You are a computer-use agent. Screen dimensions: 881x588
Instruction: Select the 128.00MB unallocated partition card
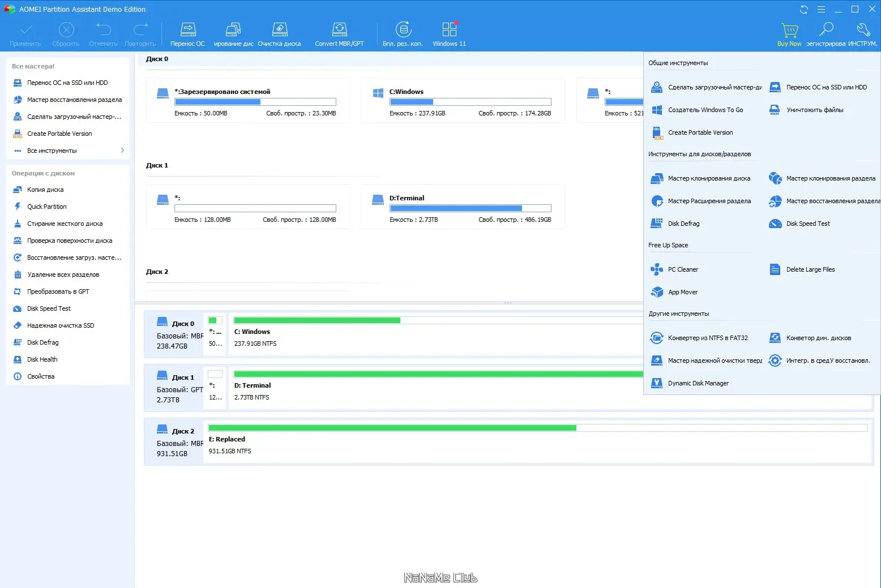(x=248, y=207)
